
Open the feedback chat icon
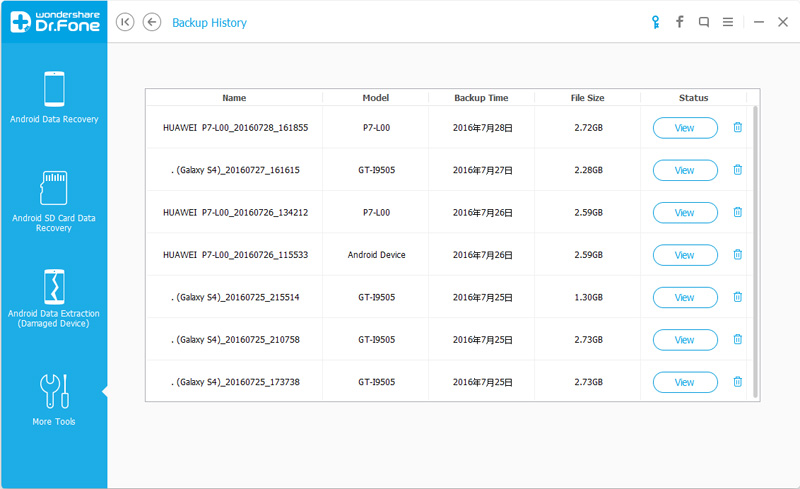tap(704, 22)
